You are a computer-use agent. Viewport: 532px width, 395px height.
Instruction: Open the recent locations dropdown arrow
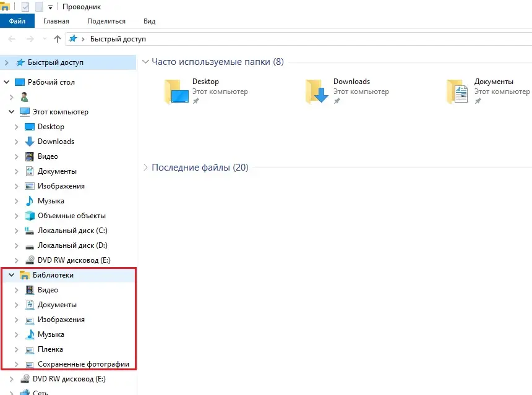[45, 39]
